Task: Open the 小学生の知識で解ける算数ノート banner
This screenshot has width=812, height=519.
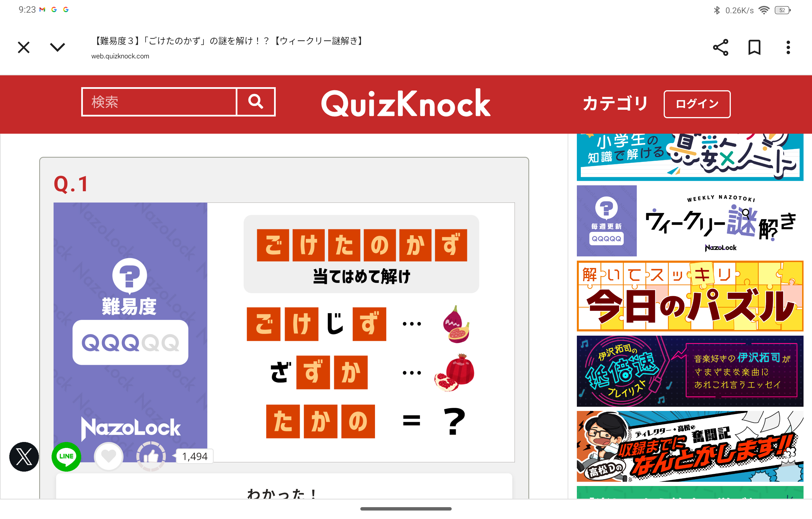Action: (x=690, y=157)
